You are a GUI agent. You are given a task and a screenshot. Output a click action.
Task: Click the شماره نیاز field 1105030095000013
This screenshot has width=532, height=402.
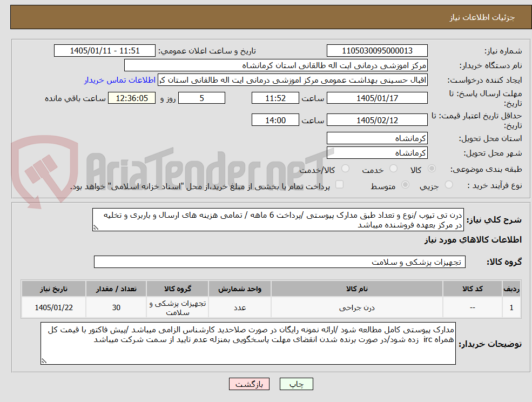377,51
